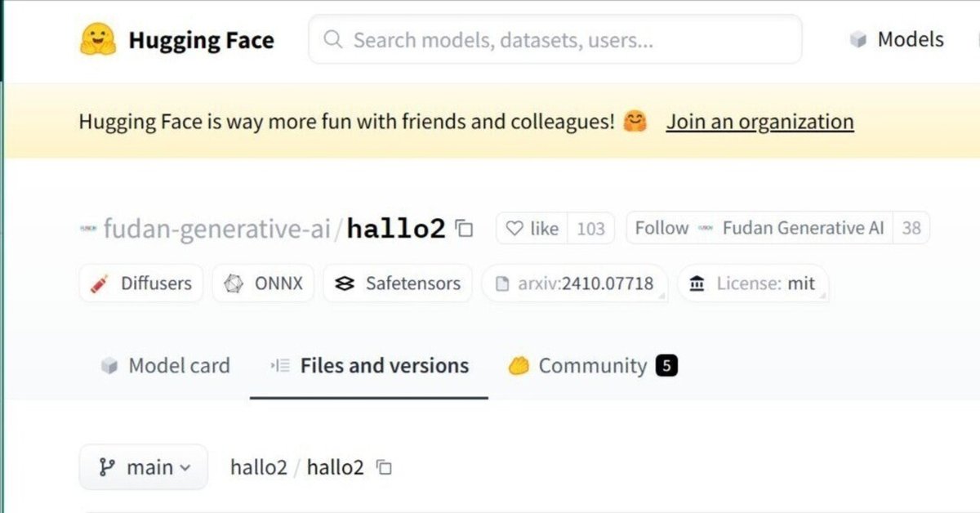Click the hallo2 breadcrumb folder link
This screenshot has height=513, width=980.
(258, 467)
